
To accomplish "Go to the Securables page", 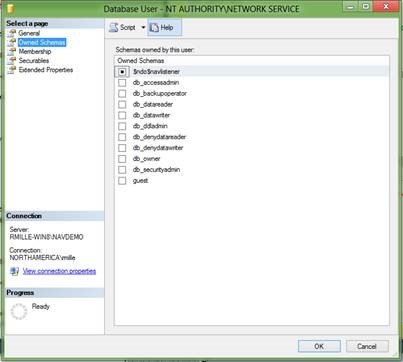I will pyautogui.click(x=34, y=61).
